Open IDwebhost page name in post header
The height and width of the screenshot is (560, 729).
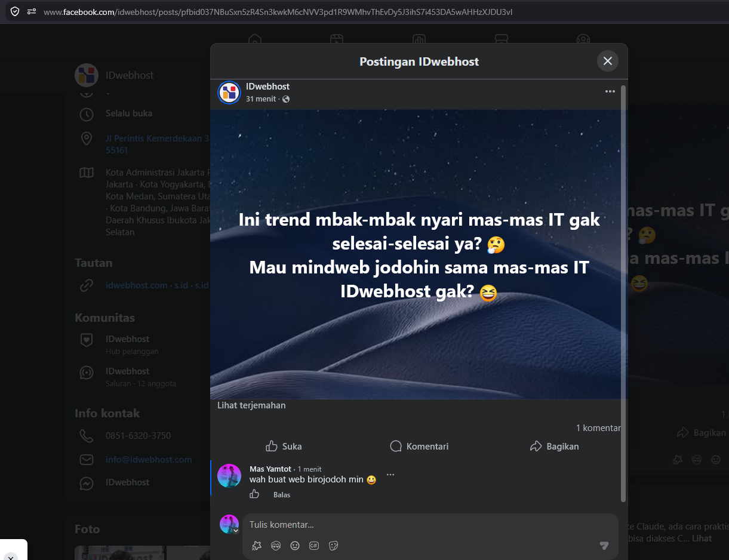[267, 87]
